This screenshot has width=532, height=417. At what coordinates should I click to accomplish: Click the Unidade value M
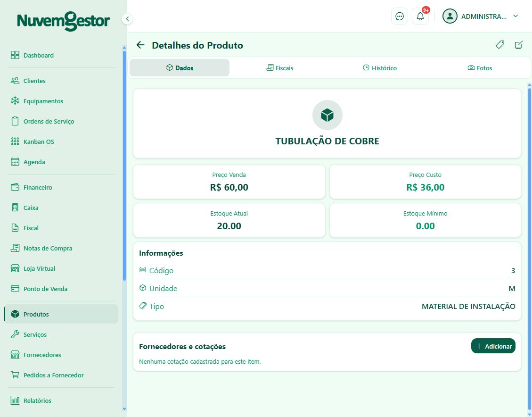512,289
